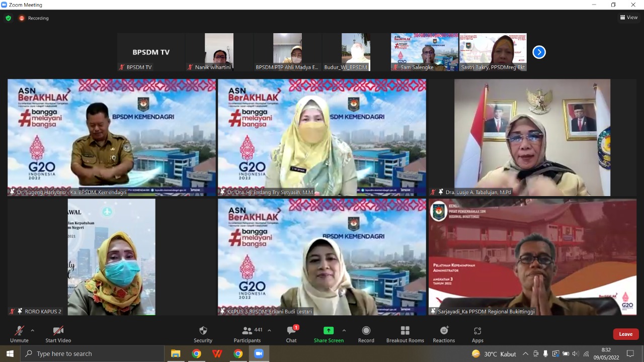Viewport: 644px width, 362px height.
Task: Open WPS Office from the taskbar
Action: pos(217,353)
